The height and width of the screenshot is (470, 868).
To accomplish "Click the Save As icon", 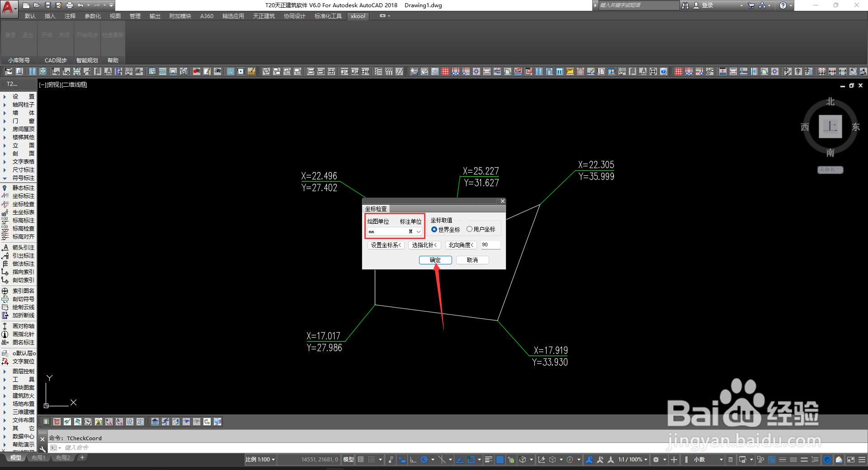I will pyautogui.click(x=59, y=5).
